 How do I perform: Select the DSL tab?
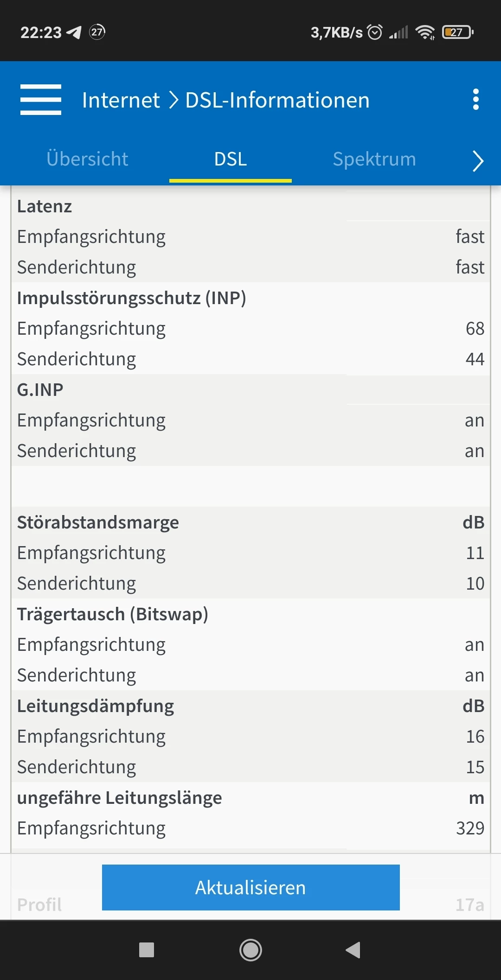(x=231, y=159)
